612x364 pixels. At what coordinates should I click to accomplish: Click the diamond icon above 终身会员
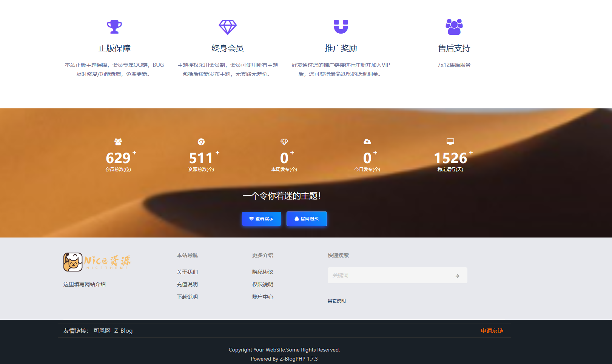pos(228,27)
